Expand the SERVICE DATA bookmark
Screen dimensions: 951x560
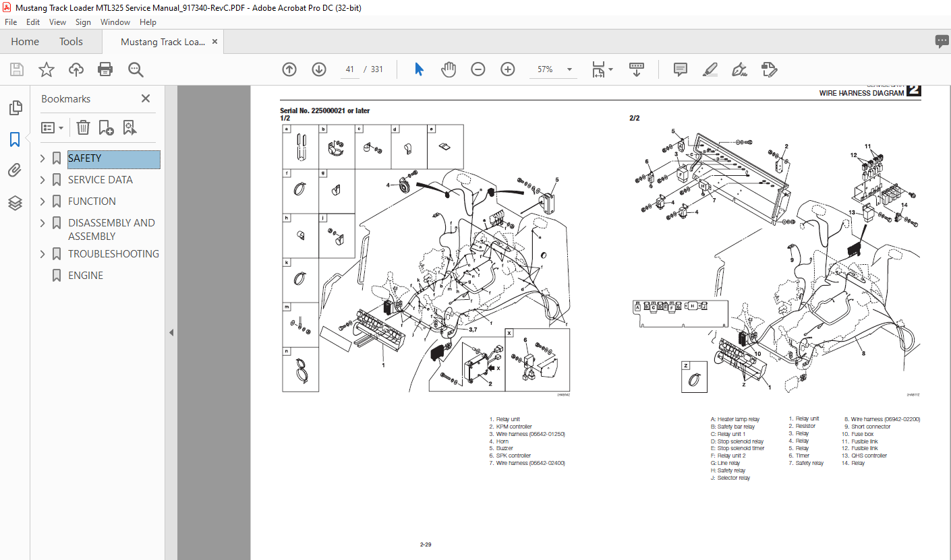coord(42,180)
